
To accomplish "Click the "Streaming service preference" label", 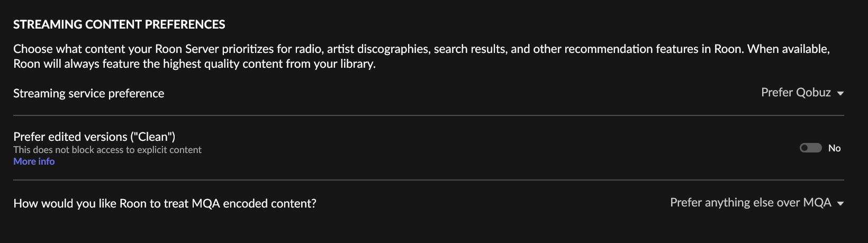I will (x=88, y=94).
